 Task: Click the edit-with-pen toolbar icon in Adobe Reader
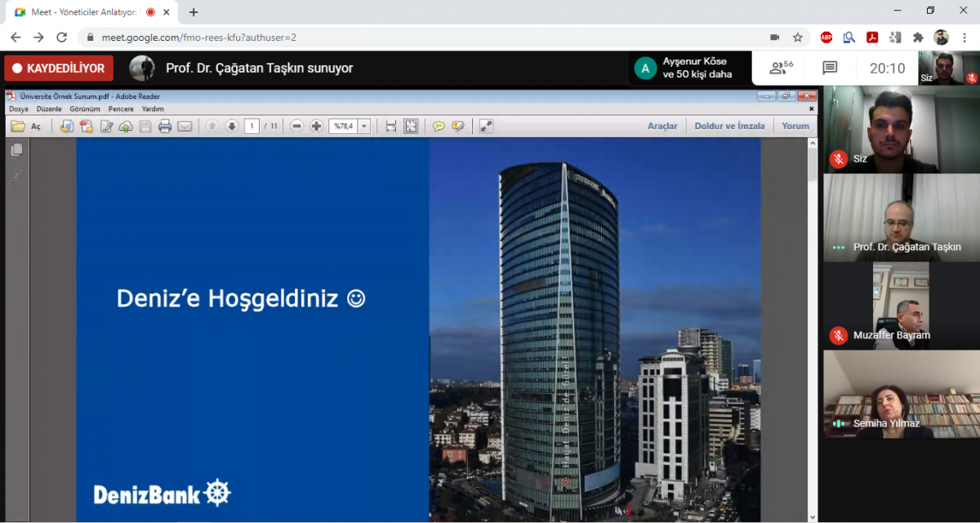106,126
